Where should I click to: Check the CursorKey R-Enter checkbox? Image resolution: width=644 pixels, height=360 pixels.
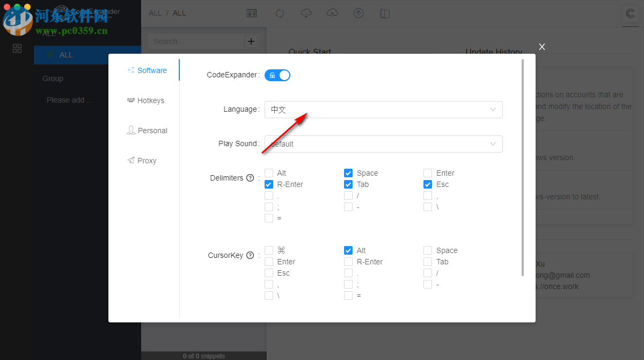[x=348, y=262]
